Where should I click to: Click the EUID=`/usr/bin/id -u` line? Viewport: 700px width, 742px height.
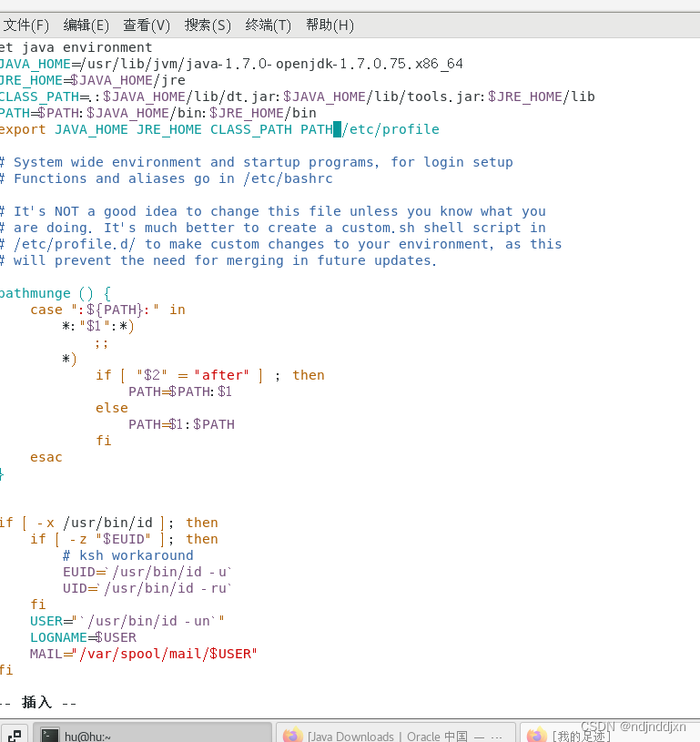coord(147,572)
